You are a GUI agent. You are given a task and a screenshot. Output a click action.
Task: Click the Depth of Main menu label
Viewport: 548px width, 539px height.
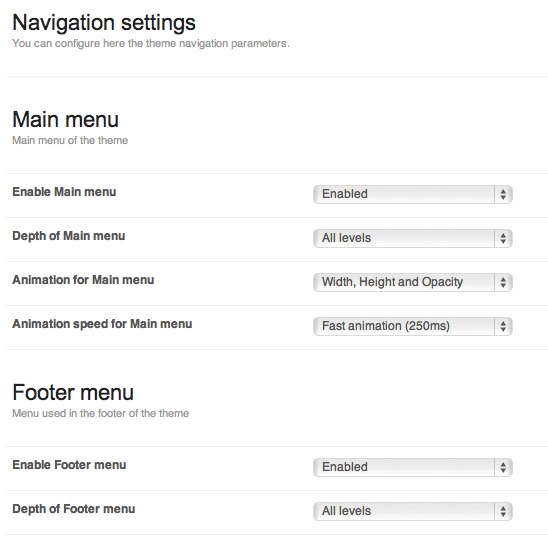click(x=69, y=236)
